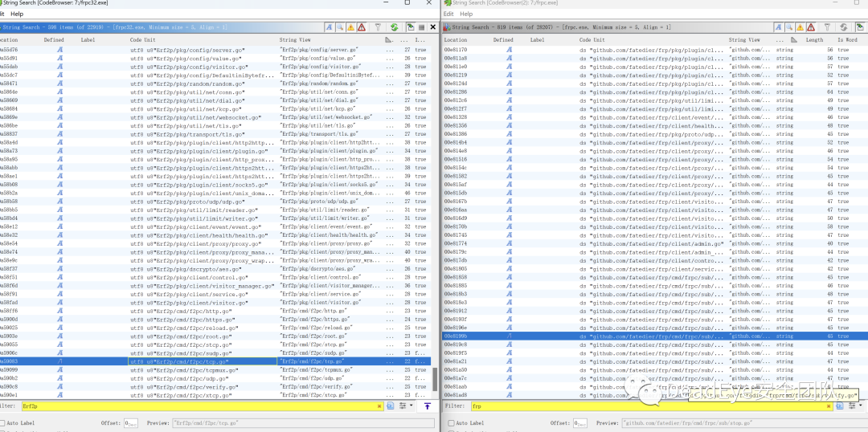Toggle red conflicting strings icon, frpc32.exe window
Viewport: 868px width, 432px height.
(361, 26)
